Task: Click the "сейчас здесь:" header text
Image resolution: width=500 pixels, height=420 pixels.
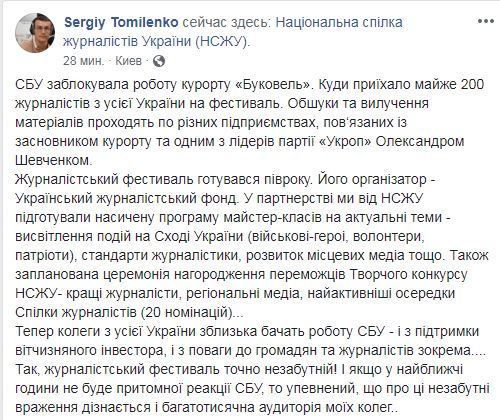Action: pyautogui.click(x=227, y=23)
